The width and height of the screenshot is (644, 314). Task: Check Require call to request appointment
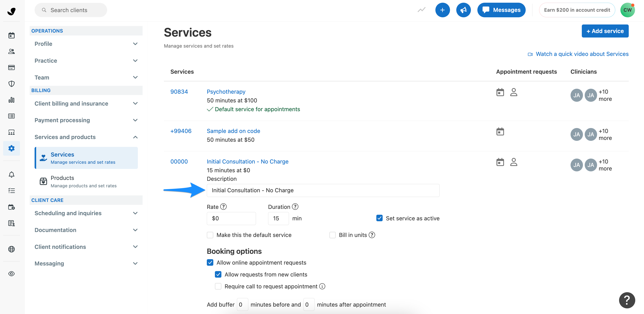click(218, 286)
